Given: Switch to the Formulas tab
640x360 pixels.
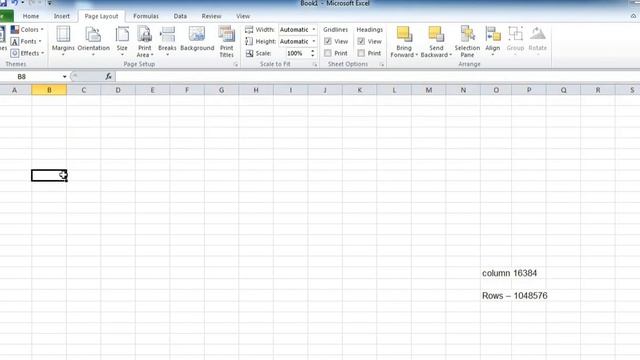Looking at the screenshot, I should pos(146,16).
